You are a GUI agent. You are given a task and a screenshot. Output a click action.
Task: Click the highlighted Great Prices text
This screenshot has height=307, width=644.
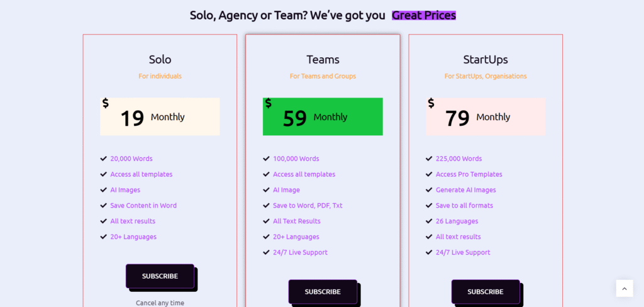[424, 15]
